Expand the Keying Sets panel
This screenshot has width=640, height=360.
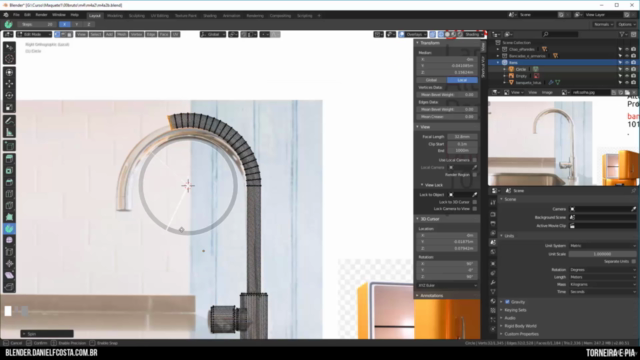(x=515, y=310)
